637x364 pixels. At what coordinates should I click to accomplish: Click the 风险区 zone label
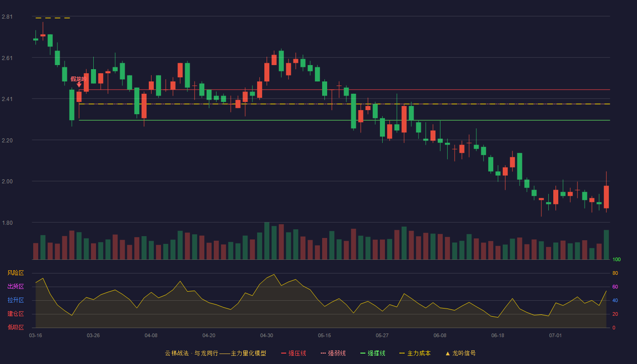click(15, 273)
